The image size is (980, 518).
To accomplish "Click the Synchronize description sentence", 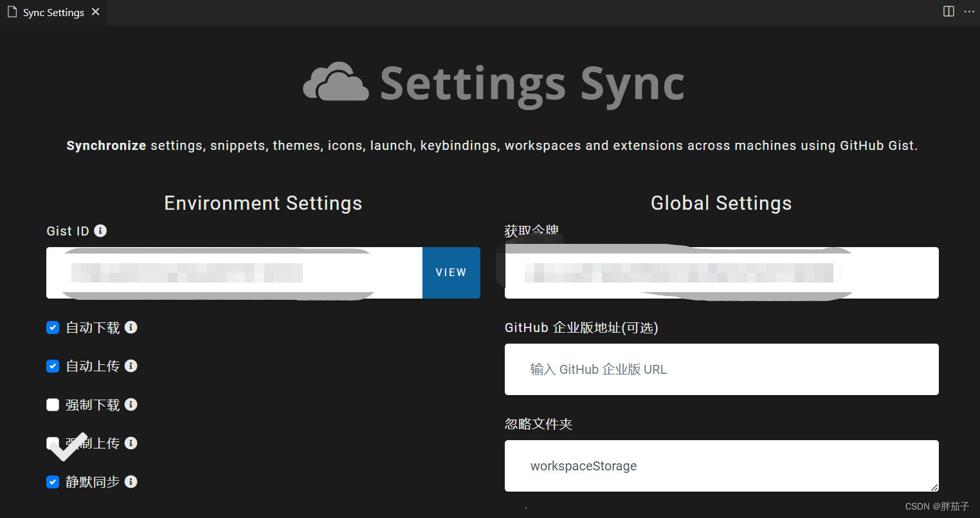I will click(492, 146).
